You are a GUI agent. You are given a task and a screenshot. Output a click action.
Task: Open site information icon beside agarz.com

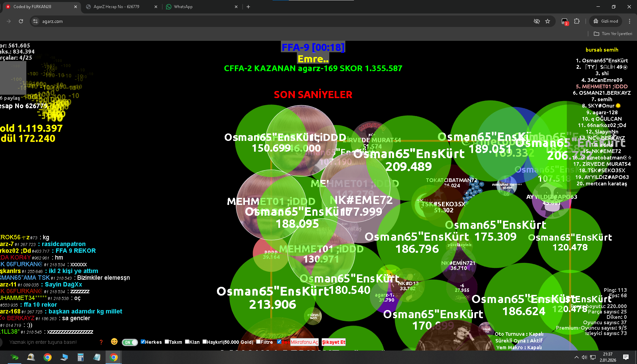[x=35, y=21]
